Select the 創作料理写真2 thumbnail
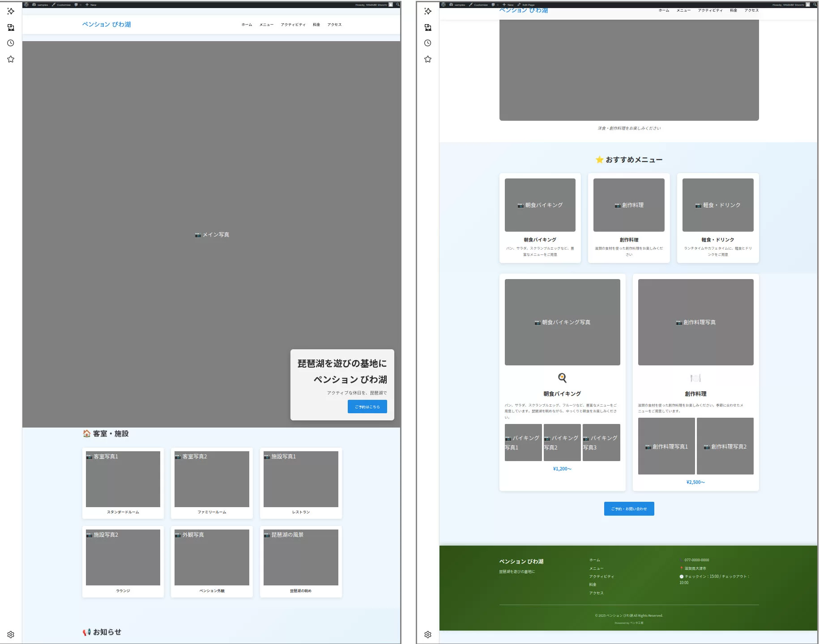Image resolution: width=819 pixels, height=644 pixels. 725,446
